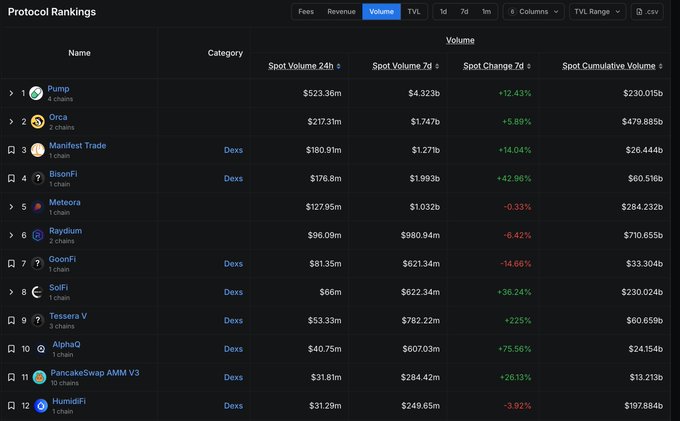Click the PancakeSwap AMM V3 logo icon
680x421 pixels.
pyautogui.click(x=39, y=377)
